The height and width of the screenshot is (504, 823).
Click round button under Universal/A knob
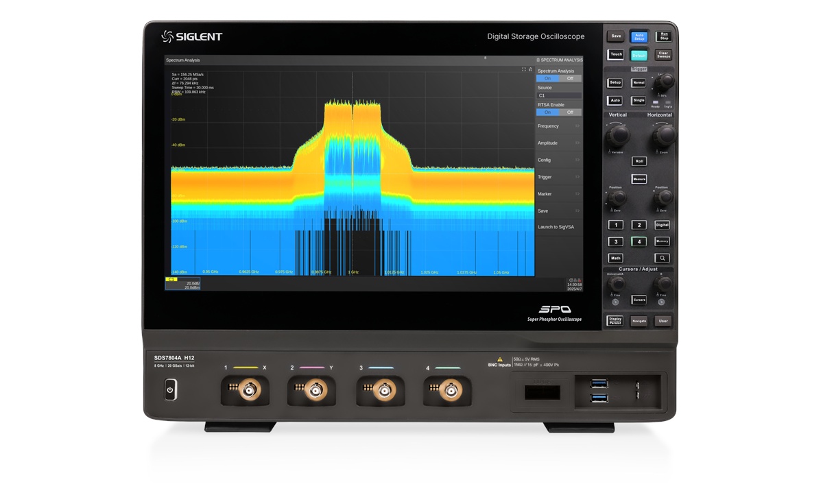616,302
